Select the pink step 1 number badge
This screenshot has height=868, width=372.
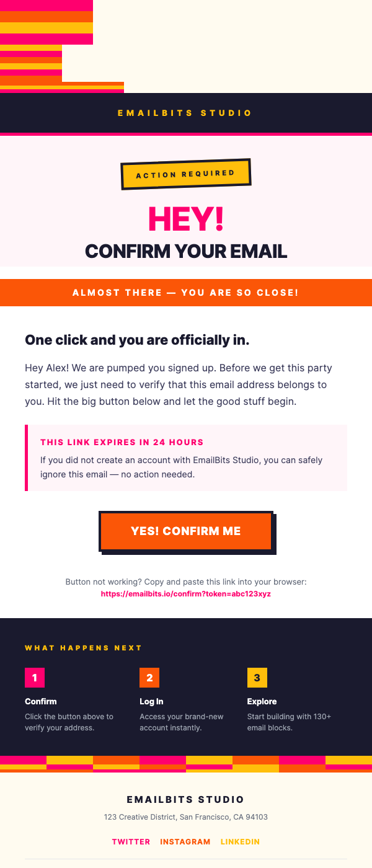point(35,678)
